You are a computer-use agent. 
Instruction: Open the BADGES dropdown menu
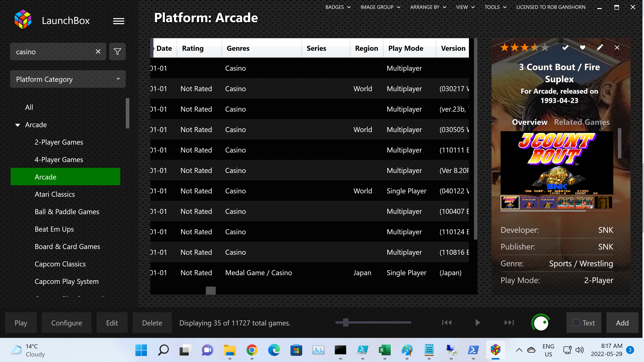(338, 7)
